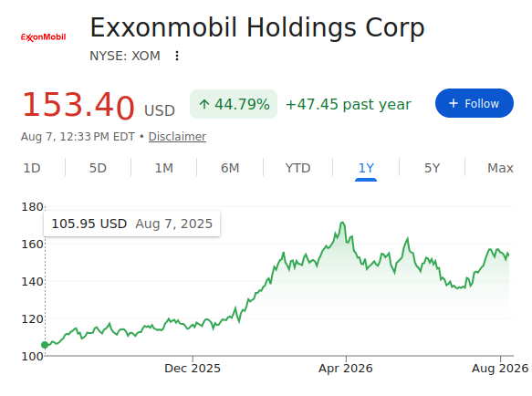Follow the Exxonmobil stock

[x=475, y=103]
